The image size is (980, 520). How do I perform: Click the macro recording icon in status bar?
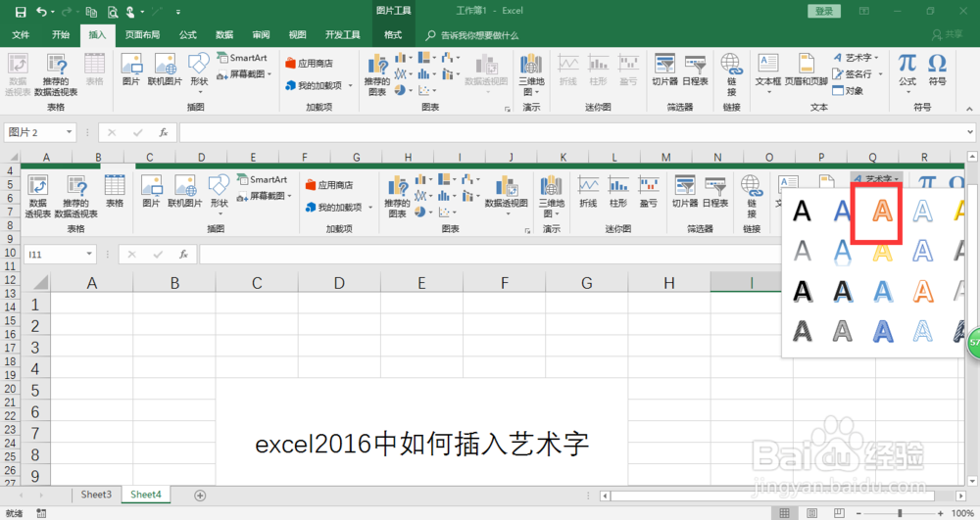[41, 513]
